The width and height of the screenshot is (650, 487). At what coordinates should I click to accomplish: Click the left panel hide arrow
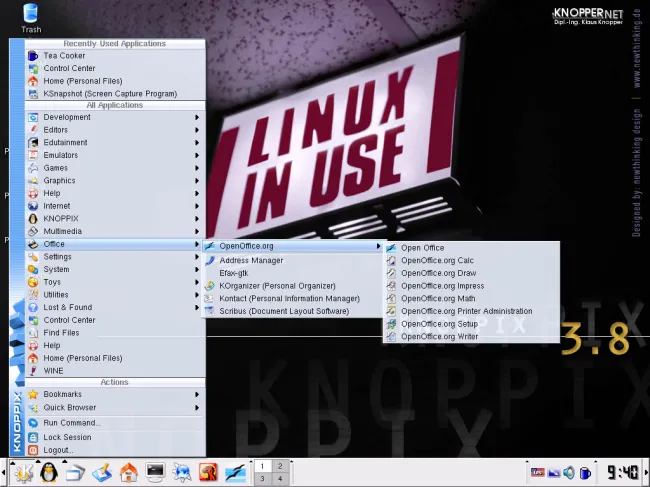3,472
